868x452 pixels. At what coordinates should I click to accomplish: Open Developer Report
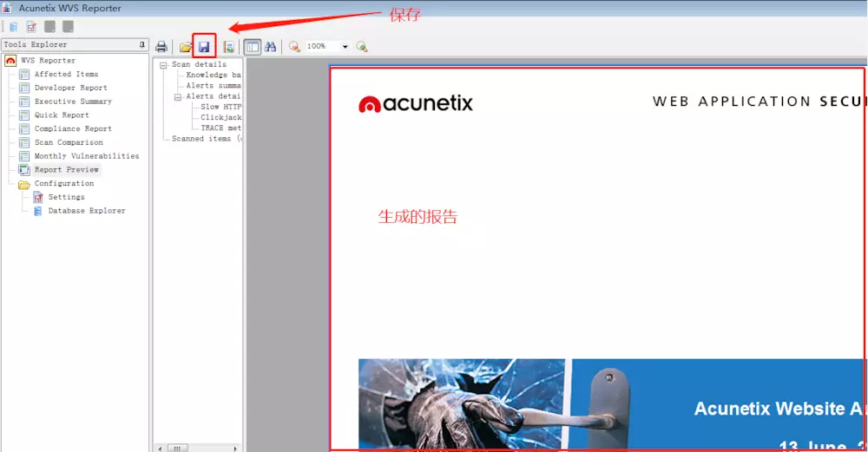[x=71, y=88]
